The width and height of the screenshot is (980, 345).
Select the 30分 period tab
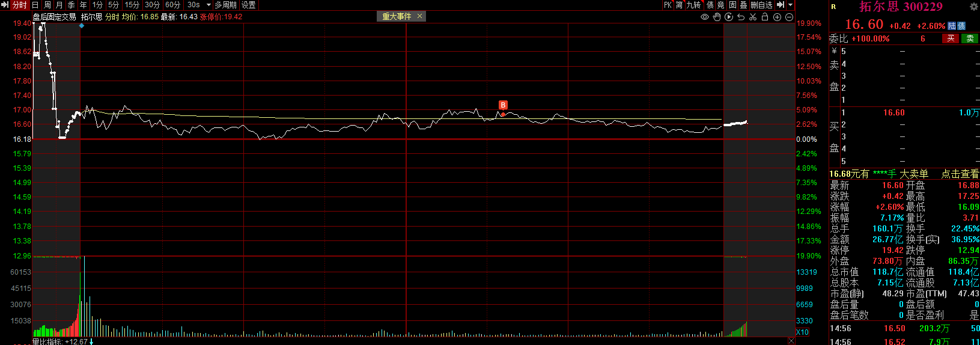click(x=152, y=5)
